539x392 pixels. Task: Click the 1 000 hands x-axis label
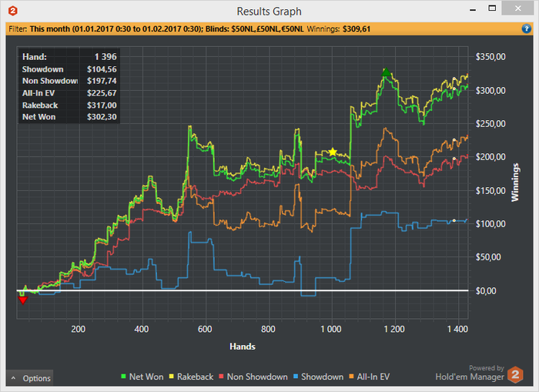[x=330, y=329]
